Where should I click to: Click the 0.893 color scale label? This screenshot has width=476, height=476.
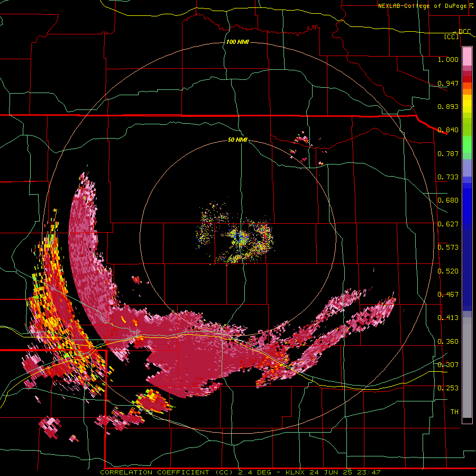pos(448,106)
